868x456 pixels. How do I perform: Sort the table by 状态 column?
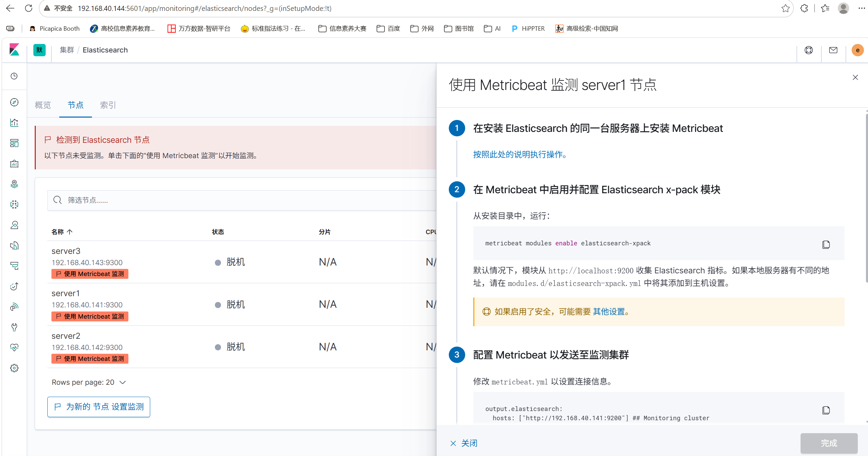point(218,232)
